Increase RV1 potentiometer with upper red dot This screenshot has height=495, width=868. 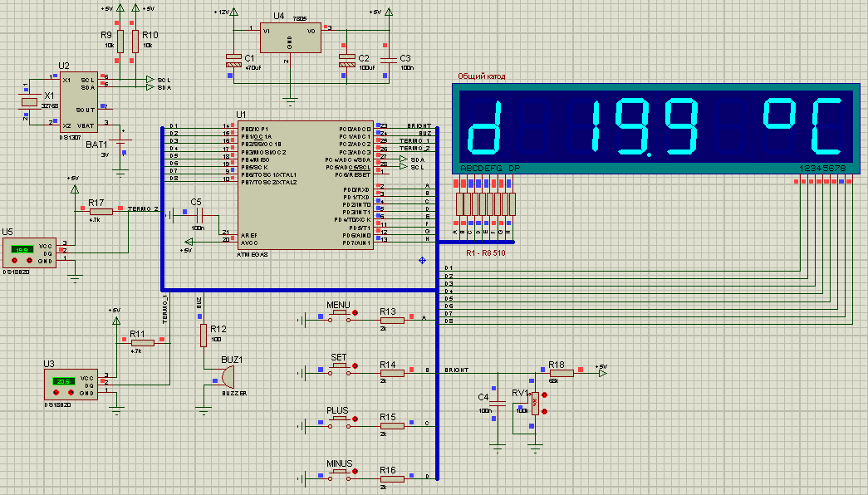[x=545, y=397]
